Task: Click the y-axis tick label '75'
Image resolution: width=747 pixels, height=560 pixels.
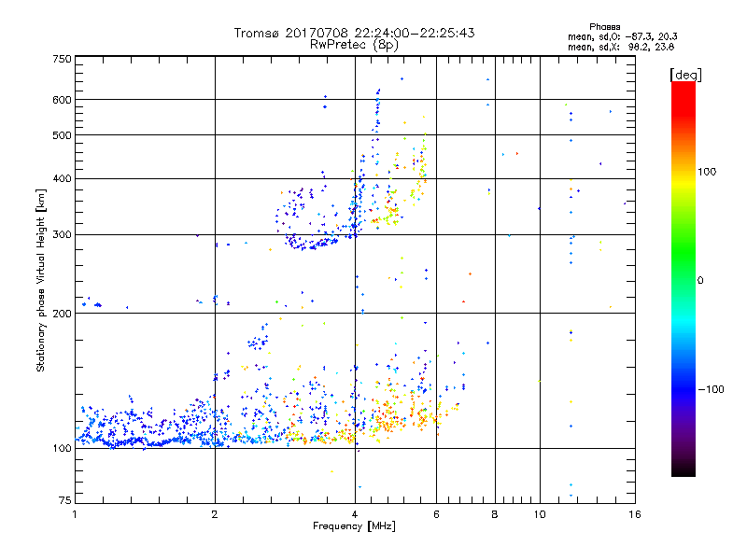Action: click(x=65, y=500)
